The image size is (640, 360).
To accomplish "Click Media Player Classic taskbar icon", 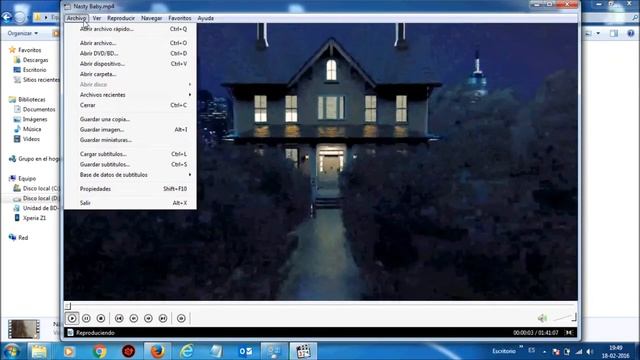I will coord(303,351).
